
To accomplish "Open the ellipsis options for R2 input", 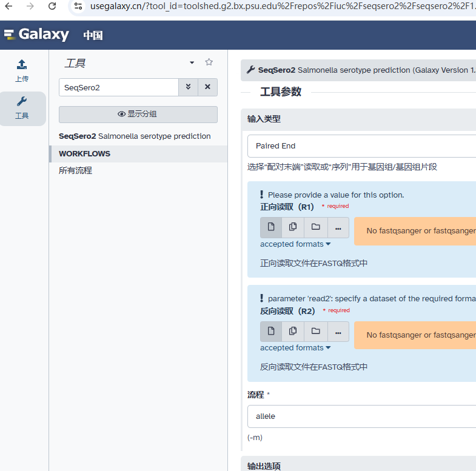I will point(338,332).
